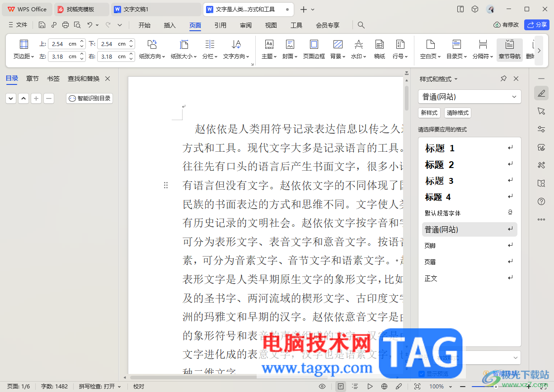554x392 pixels.
Task: Open the 普通(网站) style combo box
Action: tap(469, 97)
